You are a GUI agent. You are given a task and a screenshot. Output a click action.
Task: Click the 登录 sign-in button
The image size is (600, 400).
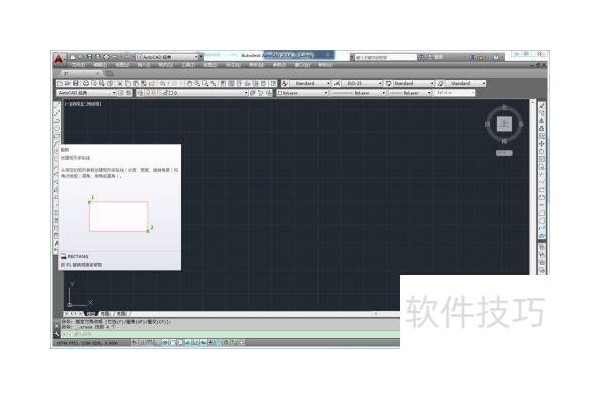[435, 57]
